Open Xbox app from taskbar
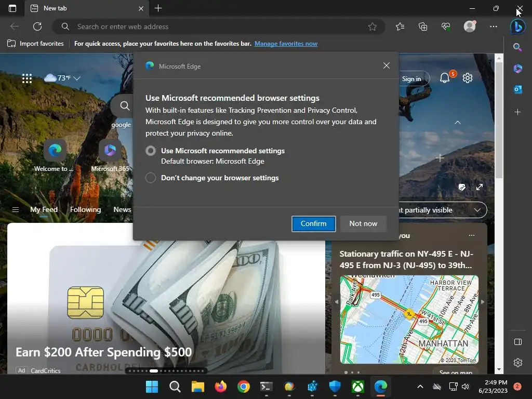Viewport: 532px width, 399px height. coord(358,387)
